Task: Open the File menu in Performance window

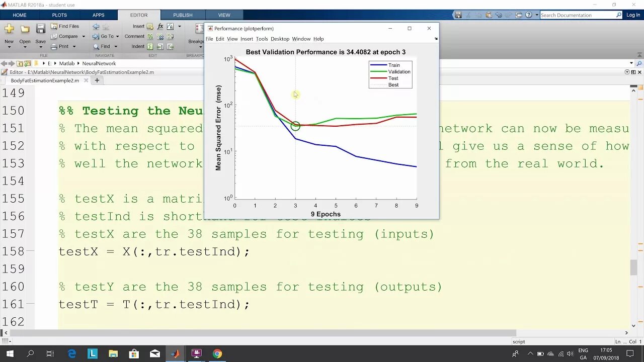Action: click(x=209, y=39)
